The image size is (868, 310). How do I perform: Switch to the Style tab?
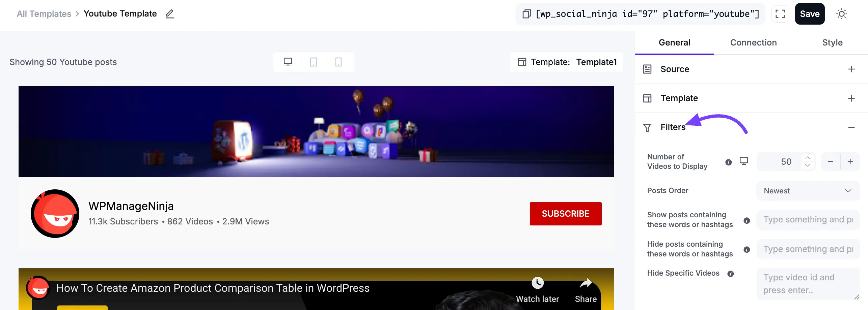(x=832, y=42)
